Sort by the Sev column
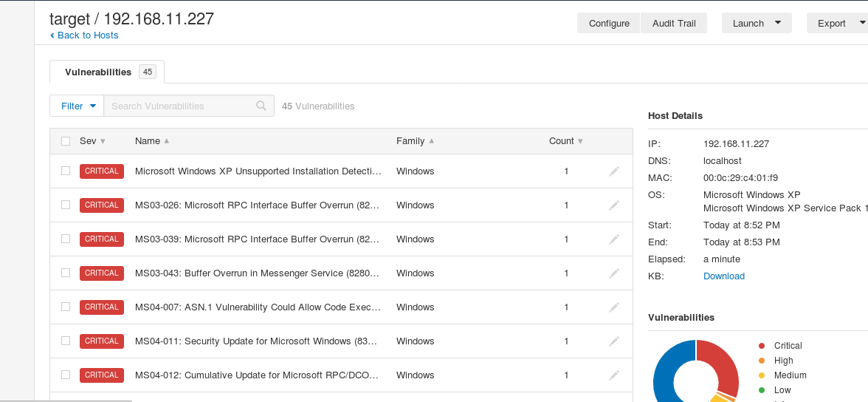 coord(92,141)
